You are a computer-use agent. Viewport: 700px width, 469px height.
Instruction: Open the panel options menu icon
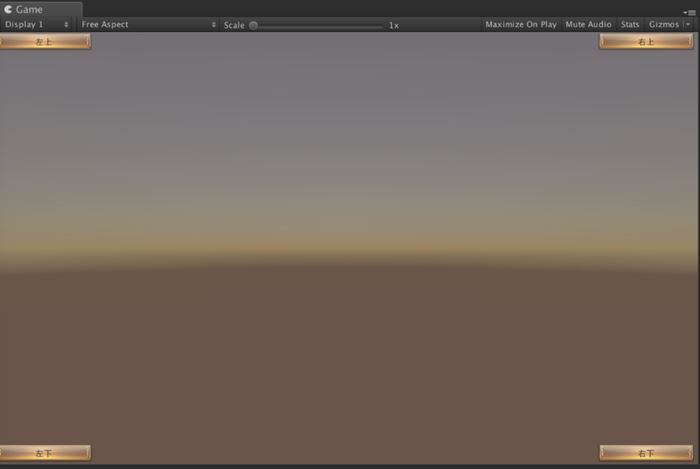tap(688, 11)
